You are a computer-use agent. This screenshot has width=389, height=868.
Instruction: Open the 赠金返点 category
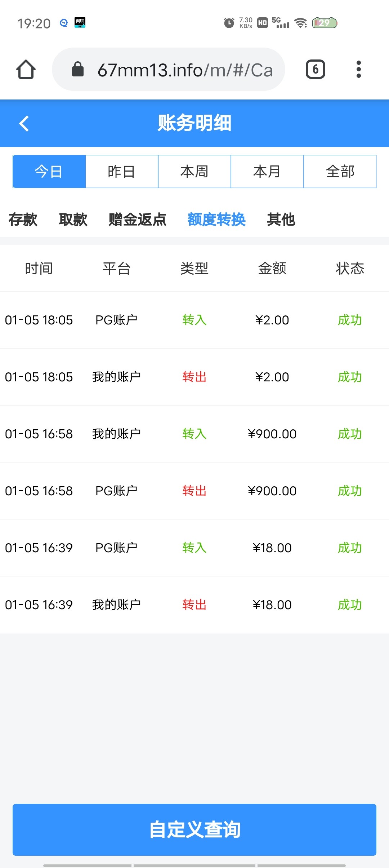[138, 220]
